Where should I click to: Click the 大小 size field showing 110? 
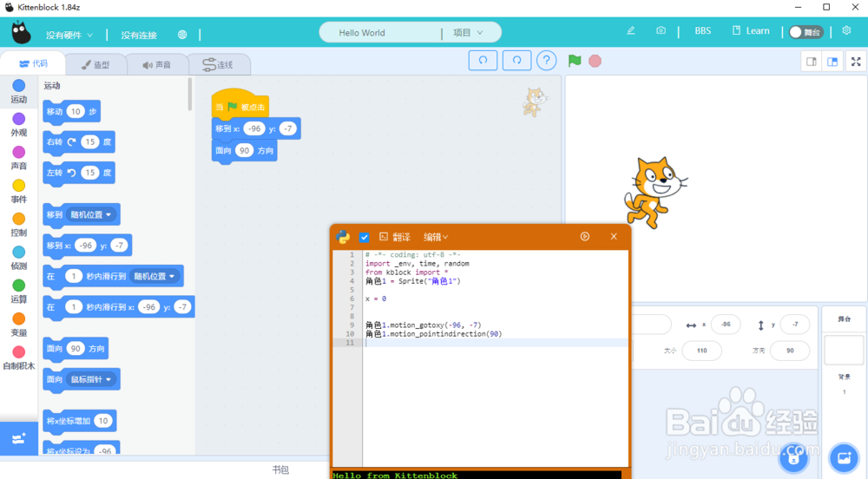pyautogui.click(x=702, y=351)
